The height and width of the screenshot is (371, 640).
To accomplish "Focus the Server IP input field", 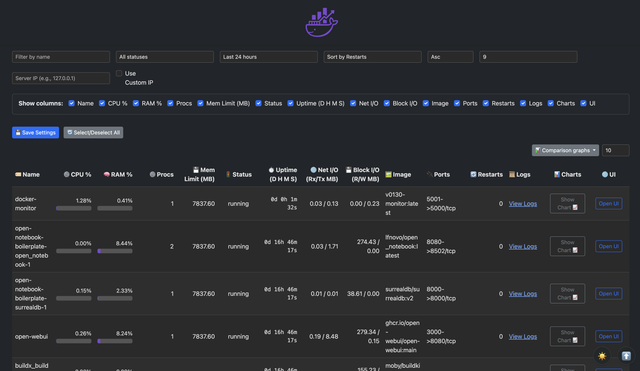I will tap(61, 78).
